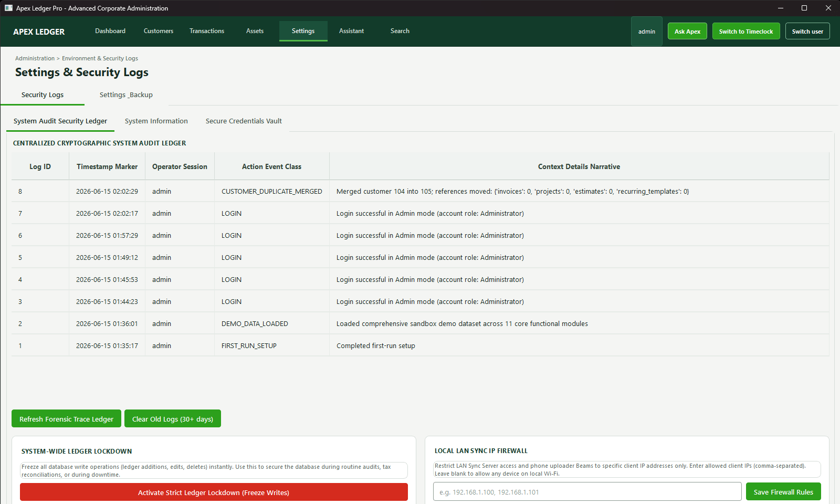Maximize the Apex Ledger Pro window
Viewport: 840px width, 504px height.
(x=804, y=8)
